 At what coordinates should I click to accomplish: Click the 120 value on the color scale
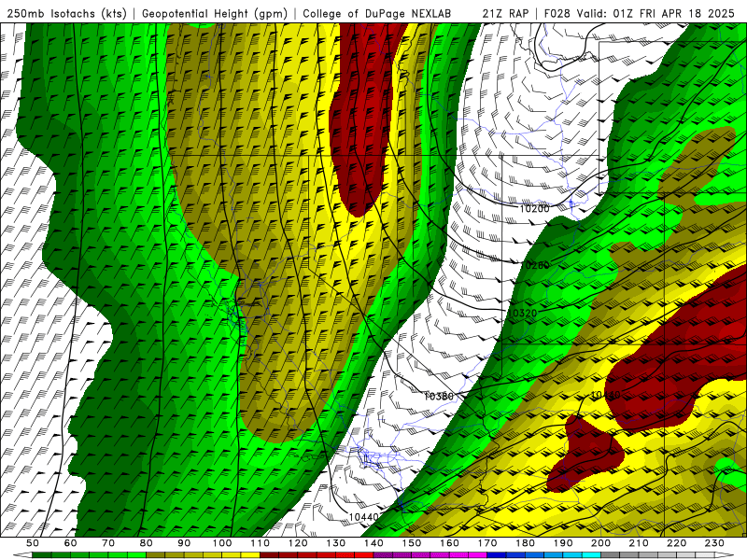(x=298, y=543)
